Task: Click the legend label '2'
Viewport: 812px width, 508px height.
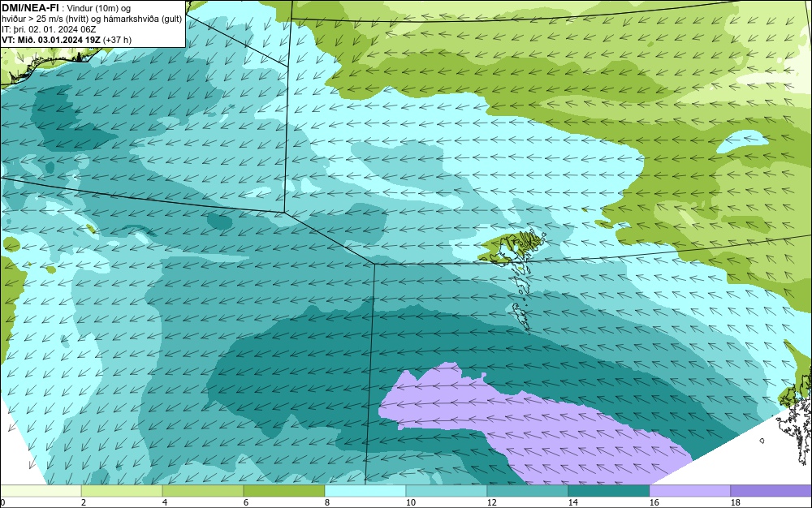Action: [x=84, y=502]
